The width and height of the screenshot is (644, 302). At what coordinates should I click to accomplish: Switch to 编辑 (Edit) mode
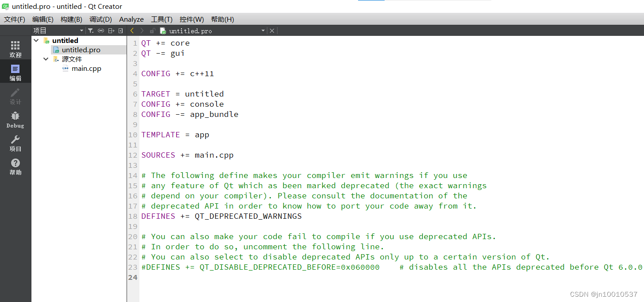click(15, 72)
